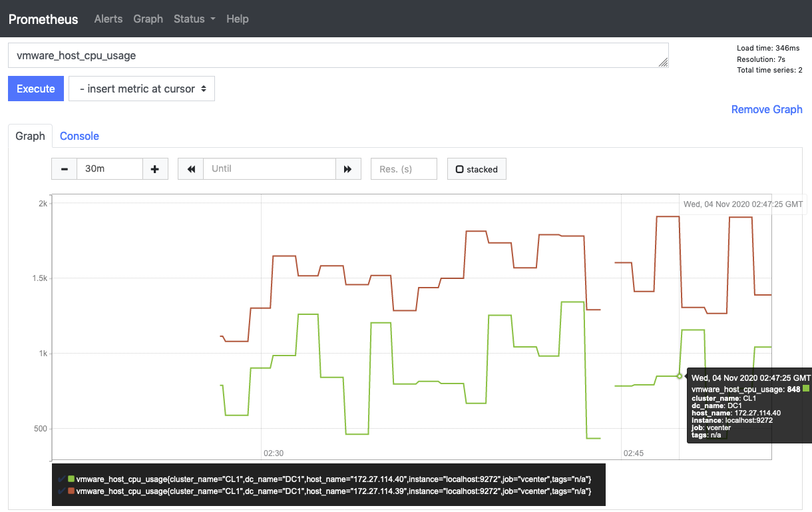Focus the Res. (s) resolution field
812x512 pixels.
point(404,169)
